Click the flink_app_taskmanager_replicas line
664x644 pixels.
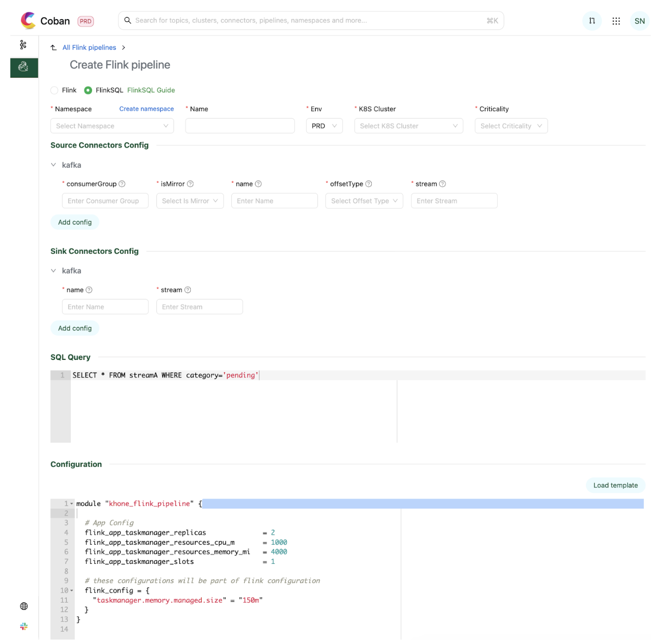tap(180, 533)
